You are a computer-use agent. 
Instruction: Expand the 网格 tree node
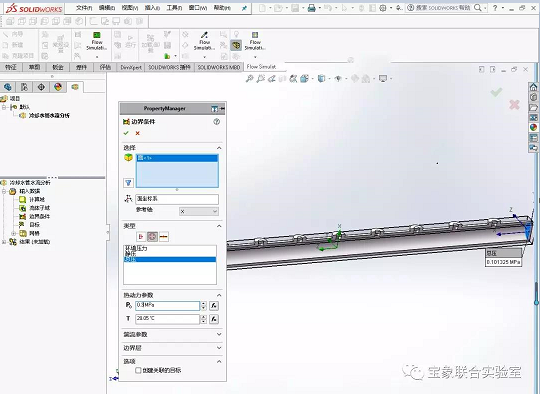[x=14, y=234]
